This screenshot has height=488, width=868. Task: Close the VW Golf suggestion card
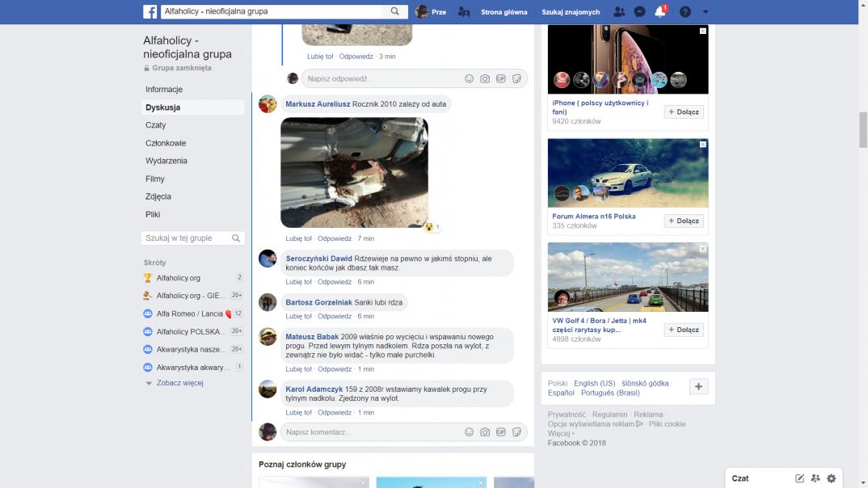[x=702, y=249]
